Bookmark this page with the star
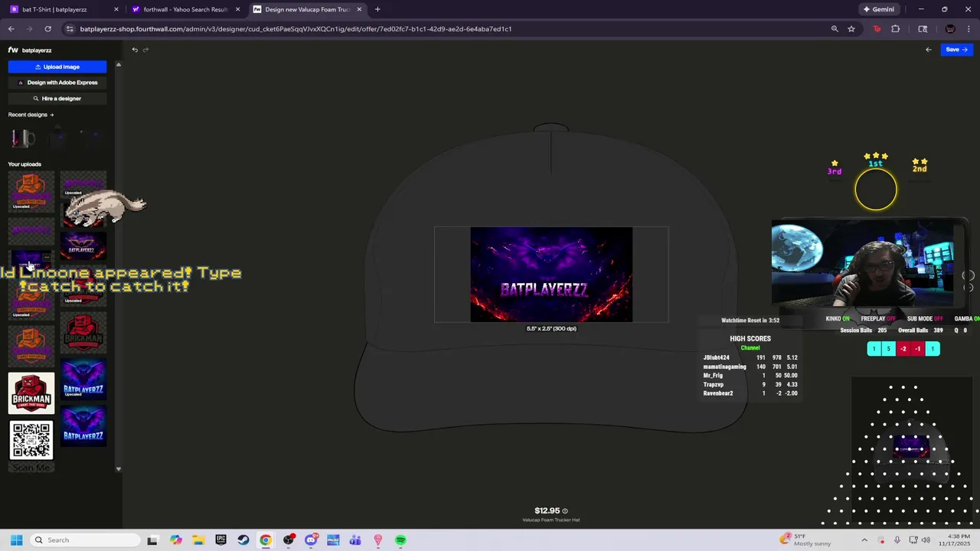 851,29
